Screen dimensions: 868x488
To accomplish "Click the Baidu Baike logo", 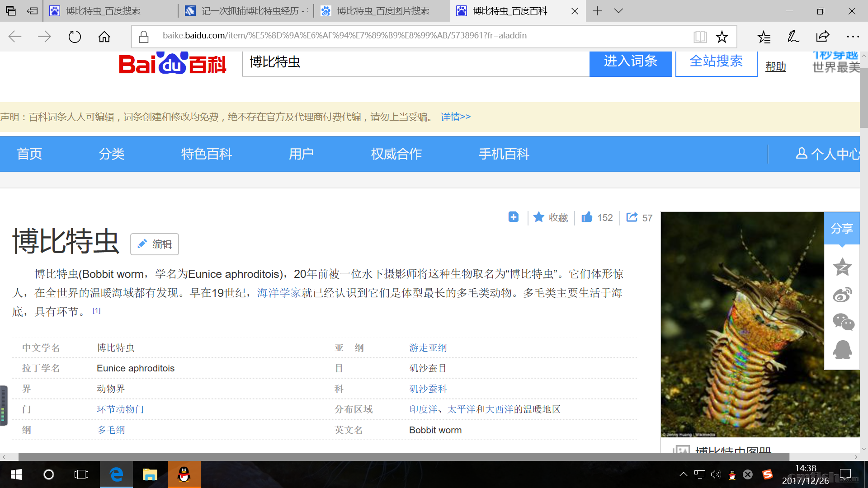I will [172, 63].
